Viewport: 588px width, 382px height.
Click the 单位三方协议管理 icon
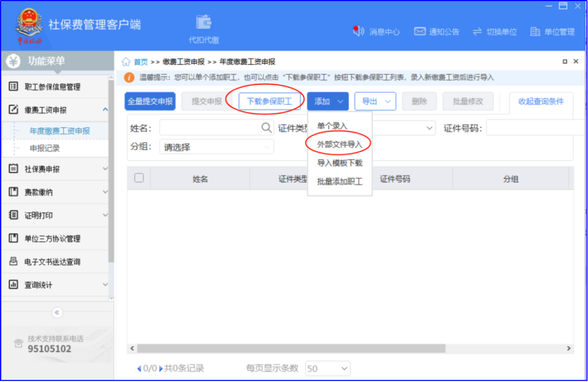[x=13, y=238]
